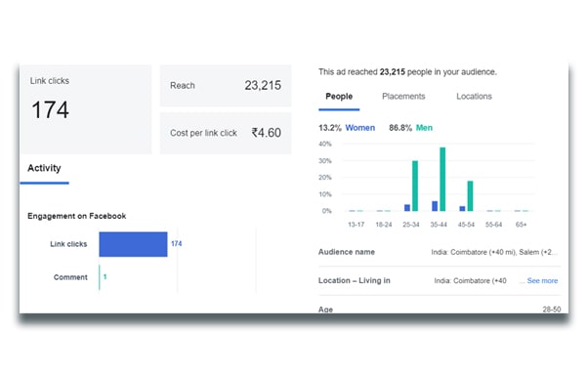Click the Men legend label
The height and width of the screenshot is (372, 588).
pyautogui.click(x=424, y=128)
